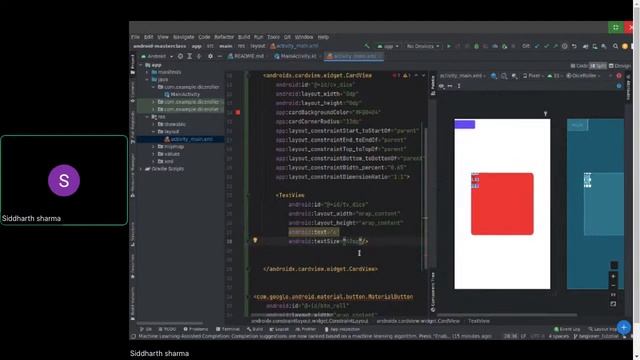The image size is (640, 360).
Task: Click the TextView breadcrumb below the editor
Action: pyautogui.click(x=479, y=321)
